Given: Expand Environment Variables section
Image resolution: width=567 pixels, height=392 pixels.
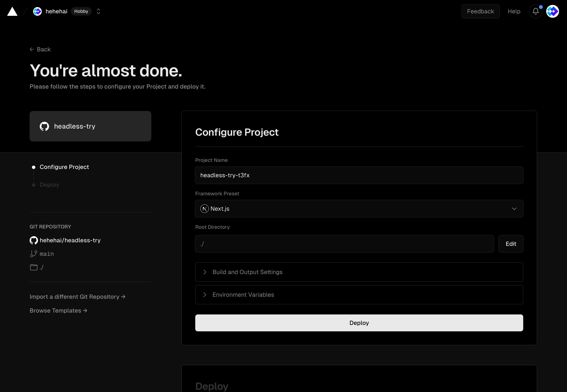Looking at the screenshot, I should 359,295.
